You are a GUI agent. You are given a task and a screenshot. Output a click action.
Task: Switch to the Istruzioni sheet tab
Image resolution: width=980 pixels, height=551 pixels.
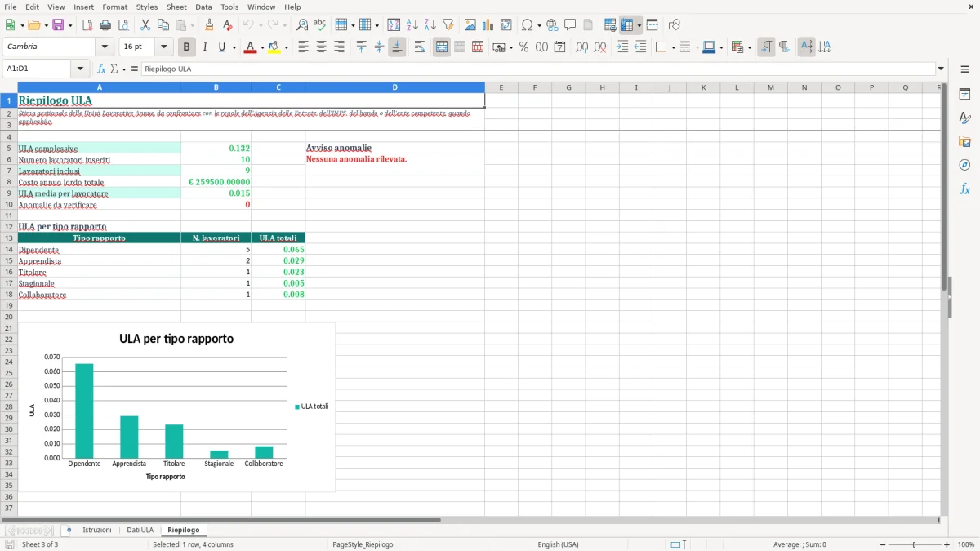97,530
